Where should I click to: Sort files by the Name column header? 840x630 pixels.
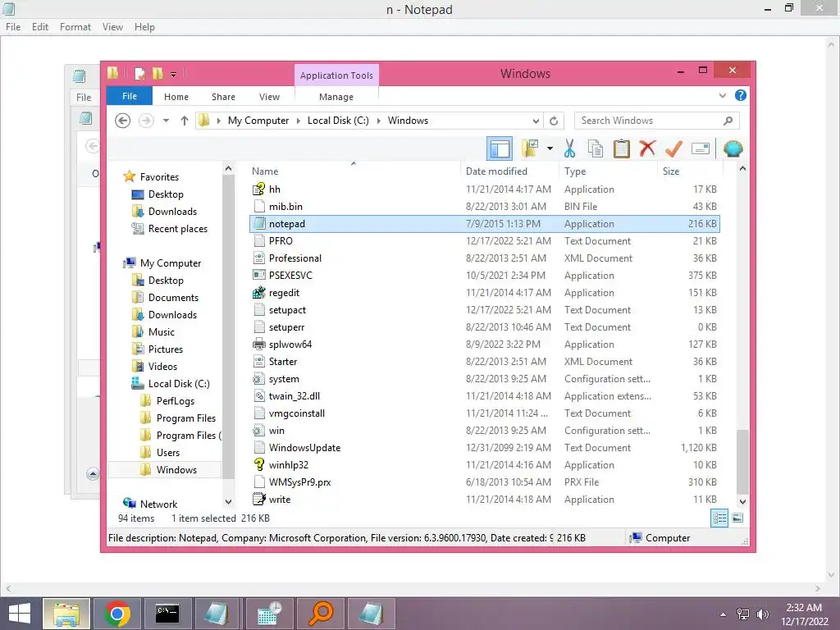click(354, 171)
